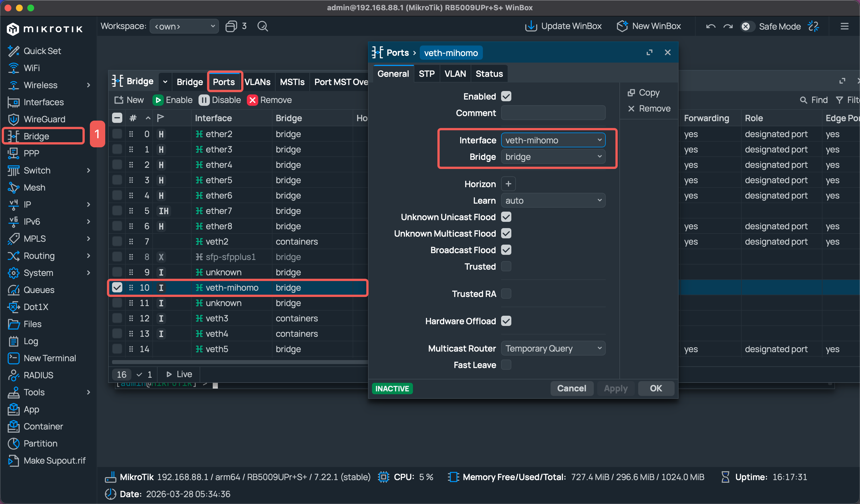This screenshot has height=504, width=860.
Task: Click the MikroTik logo
Action: tap(45, 29)
